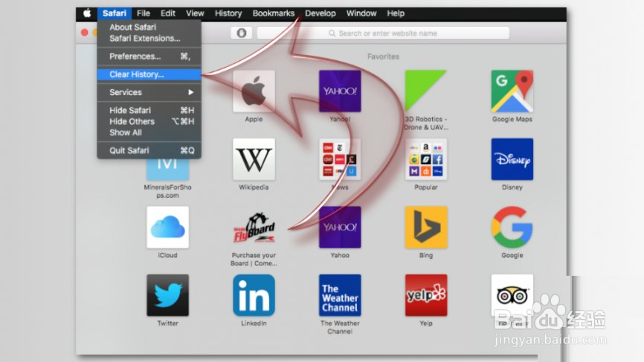Open the Wikipedia favorite
This screenshot has height=362, width=644.
click(254, 159)
